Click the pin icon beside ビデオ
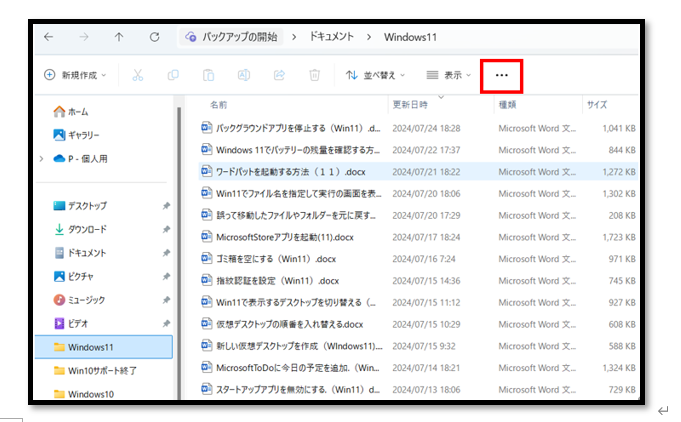This screenshot has width=681, height=422. click(166, 323)
